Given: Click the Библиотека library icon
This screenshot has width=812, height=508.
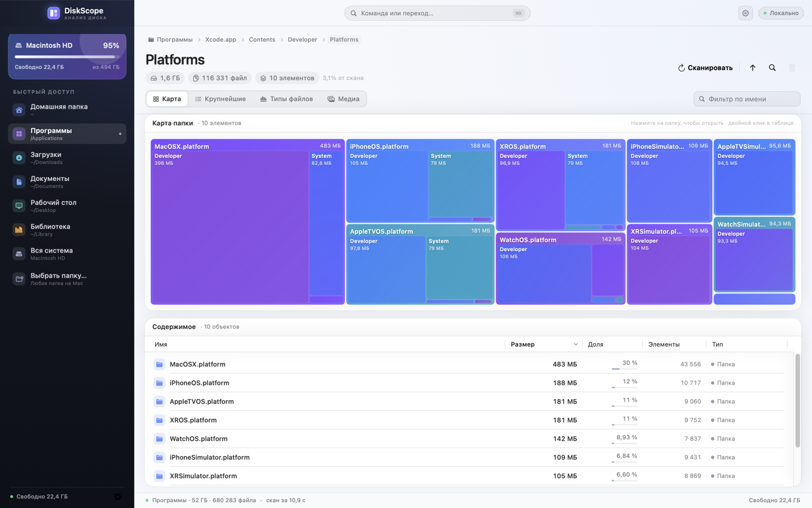Looking at the screenshot, I should coord(19,230).
